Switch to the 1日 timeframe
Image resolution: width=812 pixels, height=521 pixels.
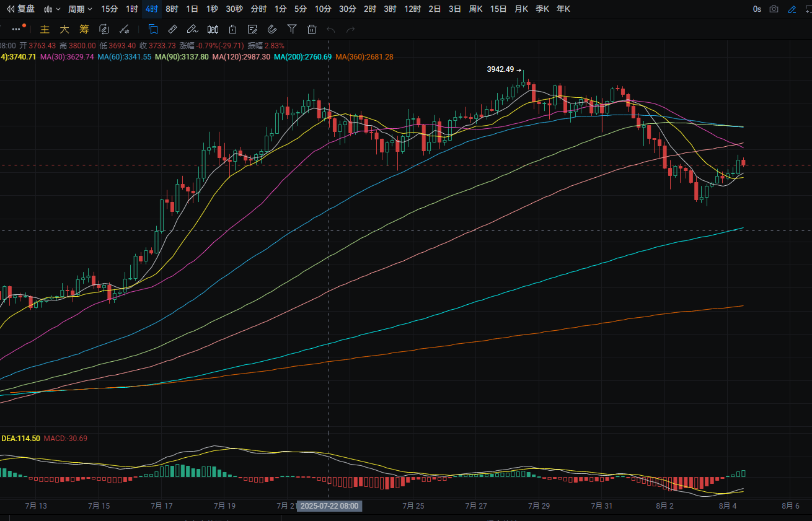click(192, 9)
